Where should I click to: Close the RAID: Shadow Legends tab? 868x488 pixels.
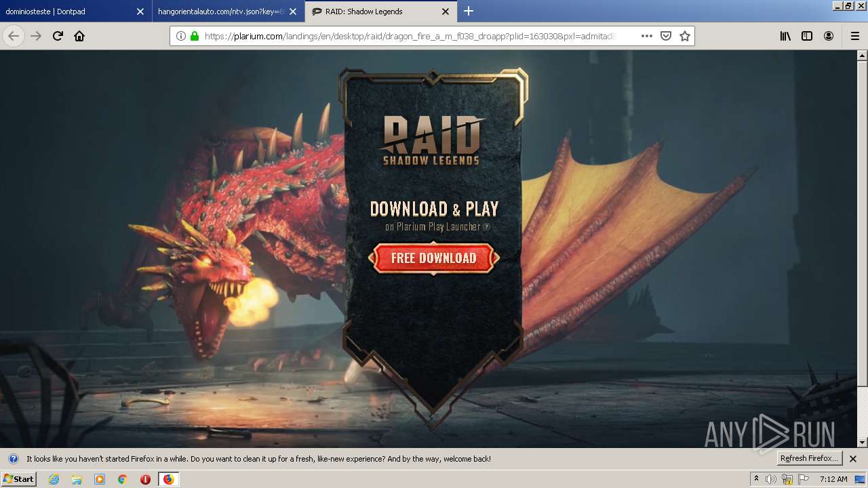tap(446, 11)
